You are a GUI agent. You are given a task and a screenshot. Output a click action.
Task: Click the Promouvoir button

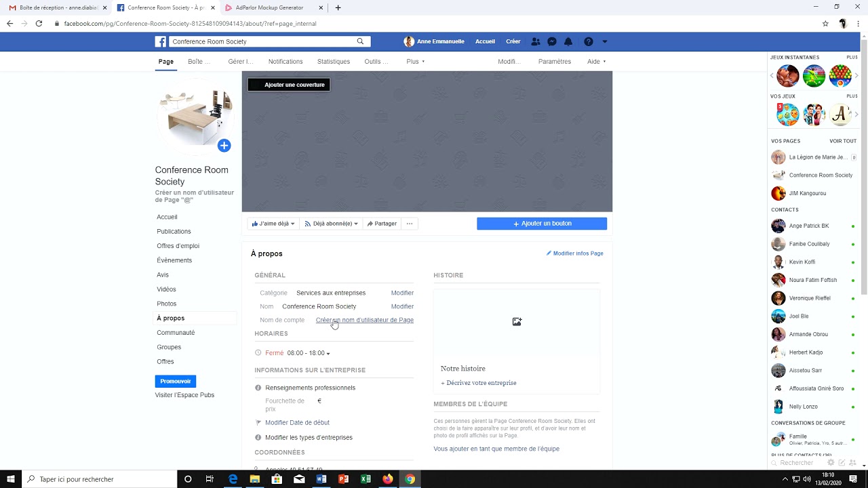[x=176, y=382]
